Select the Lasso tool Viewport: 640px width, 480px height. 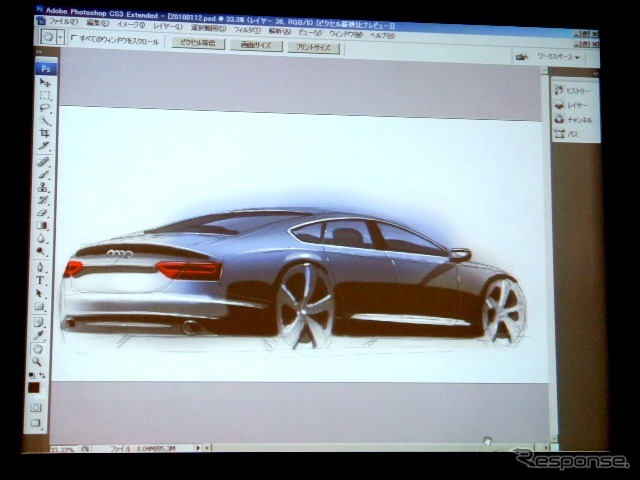pyautogui.click(x=44, y=108)
